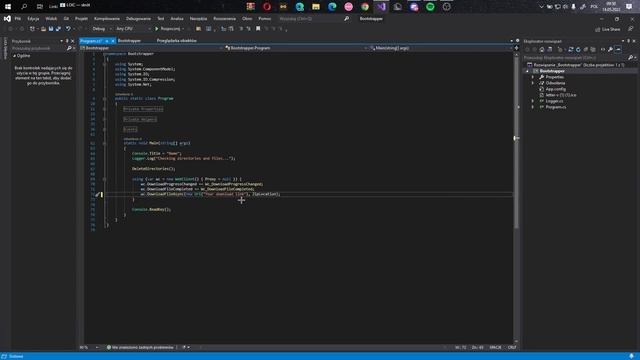Click the bookmark toolbar icon
The image size is (640, 360).
click(258, 29)
